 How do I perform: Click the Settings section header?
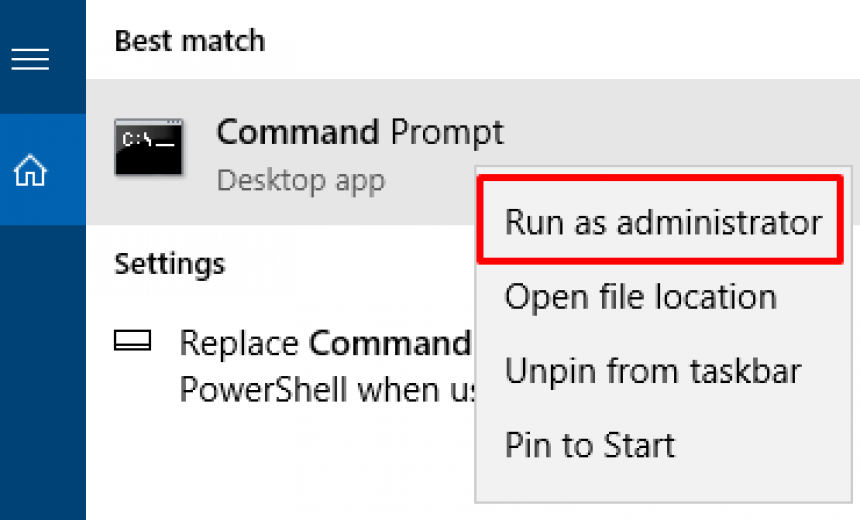click(169, 264)
